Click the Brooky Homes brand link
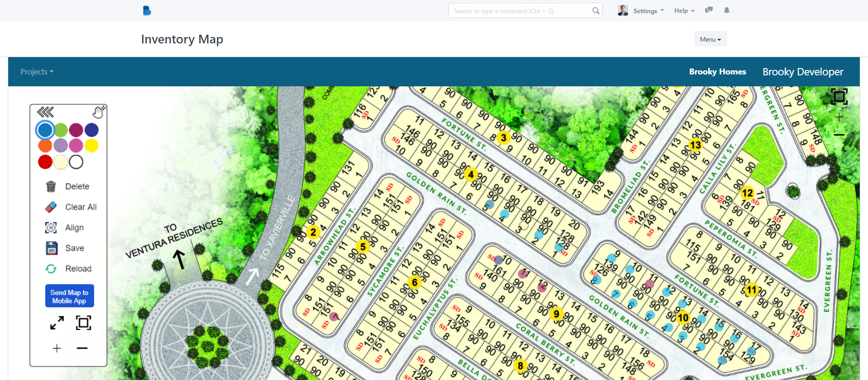Image resolution: width=868 pixels, height=380 pixels. pyautogui.click(x=717, y=72)
